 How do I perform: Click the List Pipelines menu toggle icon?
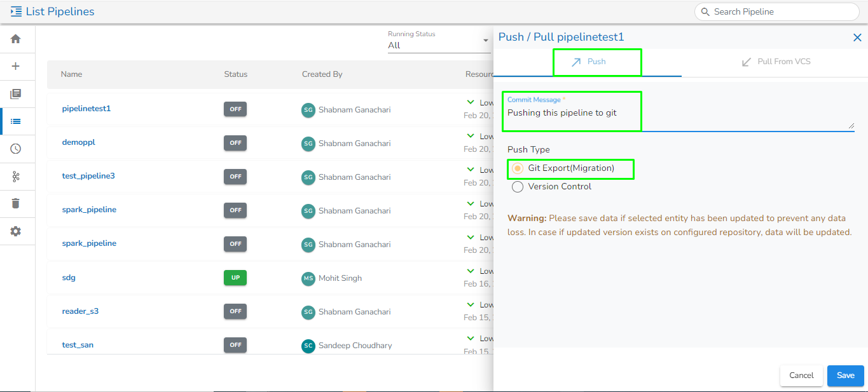pos(17,11)
